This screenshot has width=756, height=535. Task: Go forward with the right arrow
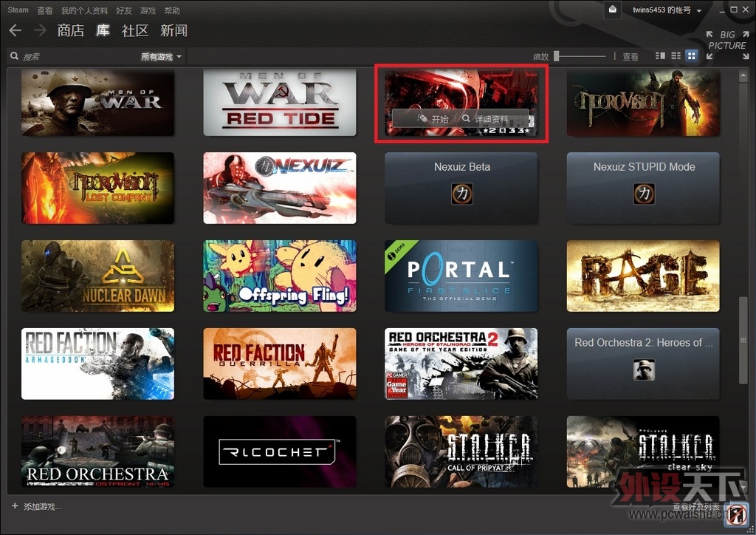point(40,30)
